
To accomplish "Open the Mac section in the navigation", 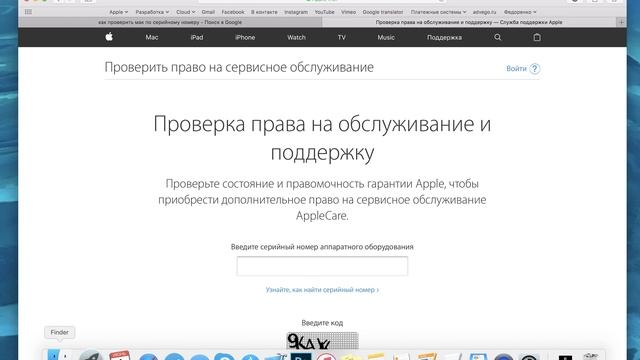I will [152, 37].
